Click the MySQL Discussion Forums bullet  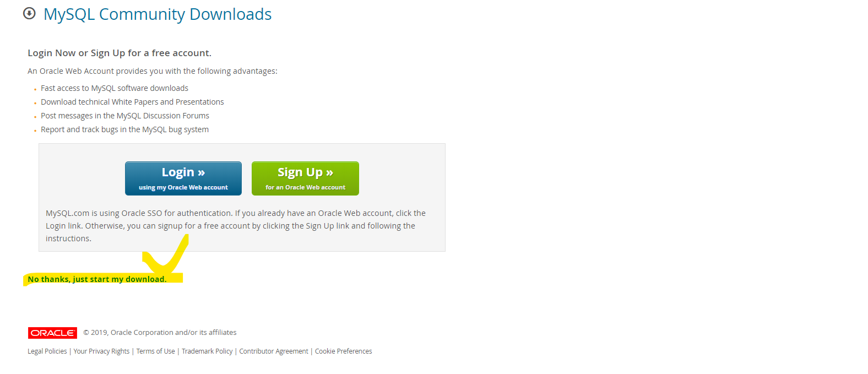point(125,116)
